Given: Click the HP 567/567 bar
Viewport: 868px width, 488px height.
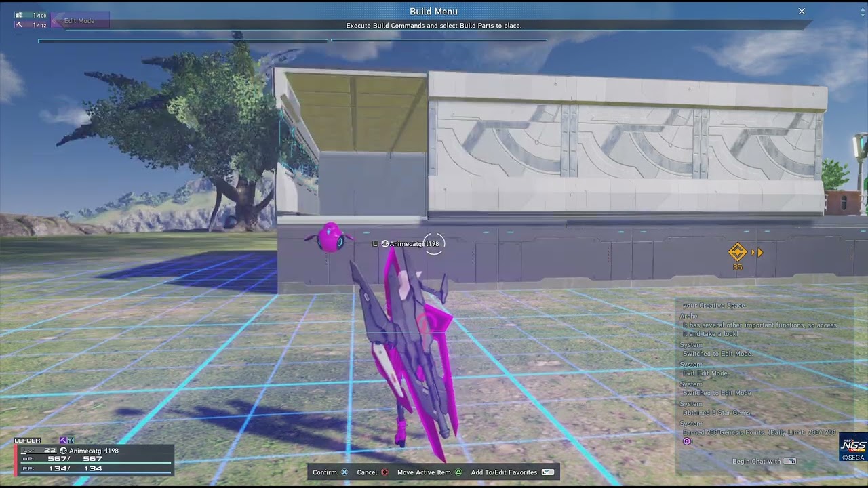Looking at the screenshot, I should (96, 460).
